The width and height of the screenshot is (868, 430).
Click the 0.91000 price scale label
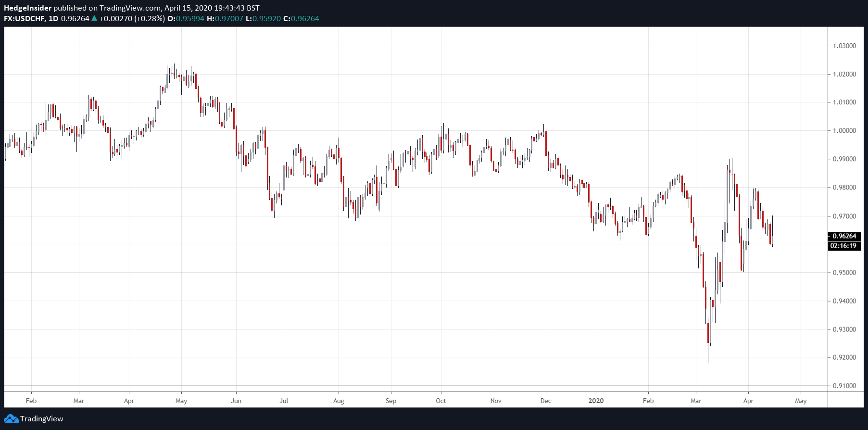(x=844, y=386)
